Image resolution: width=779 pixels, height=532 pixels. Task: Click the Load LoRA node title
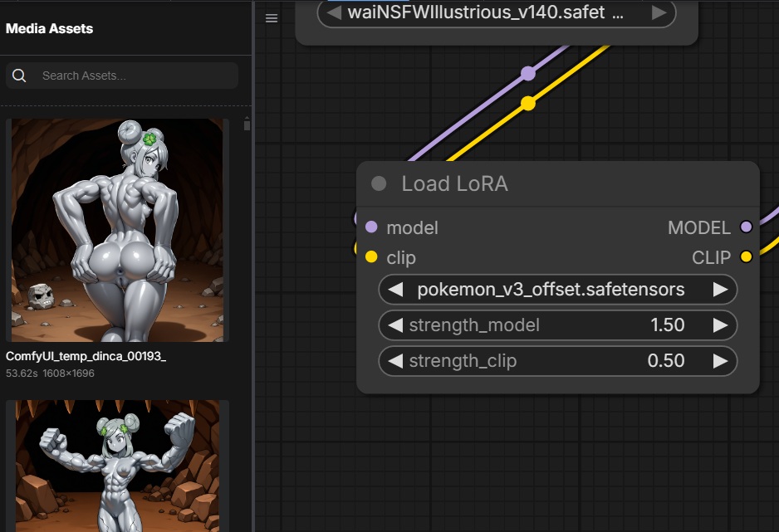click(x=454, y=183)
